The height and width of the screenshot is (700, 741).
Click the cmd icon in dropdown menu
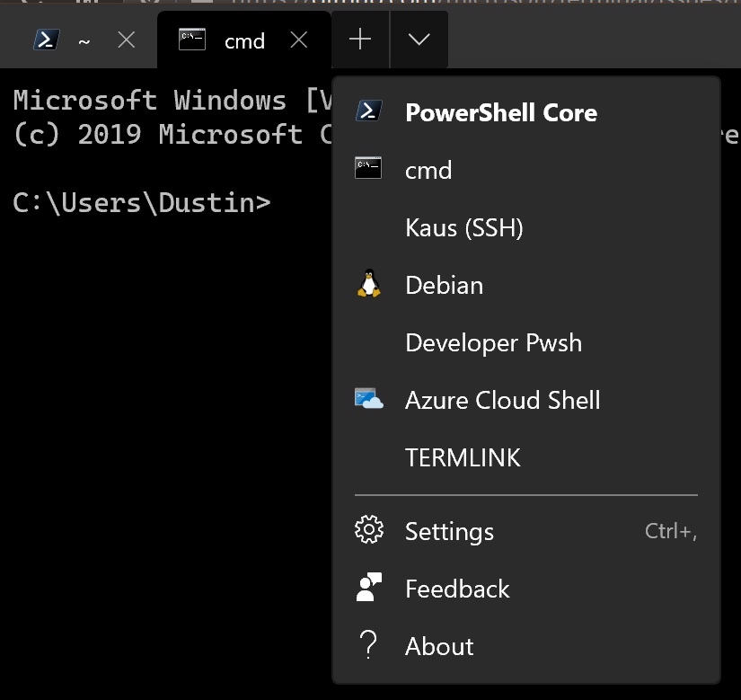pyautogui.click(x=369, y=169)
